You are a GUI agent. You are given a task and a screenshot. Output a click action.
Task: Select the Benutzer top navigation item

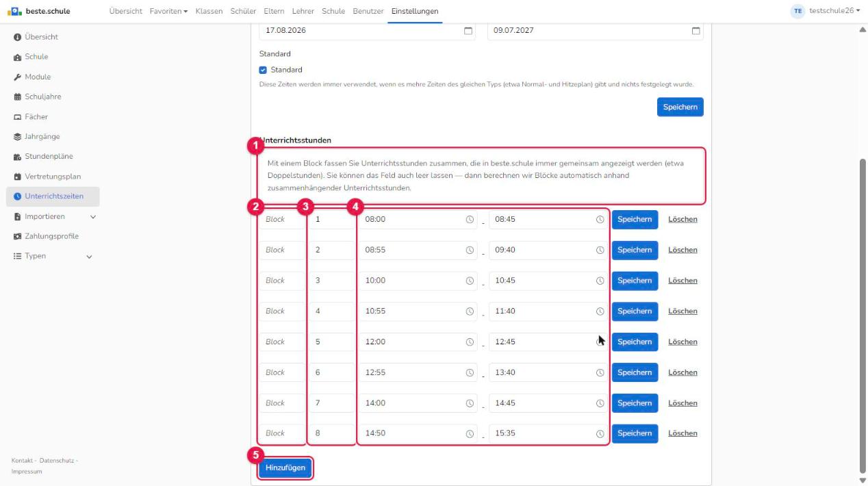[368, 11]
